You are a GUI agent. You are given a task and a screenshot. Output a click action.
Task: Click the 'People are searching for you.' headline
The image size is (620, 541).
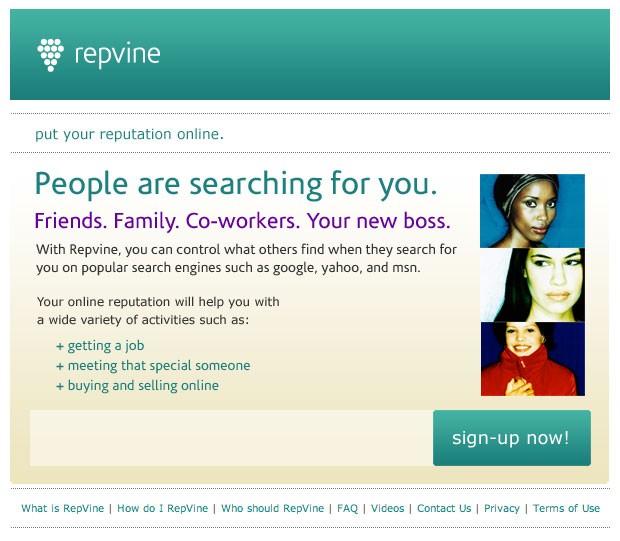click(236, 184)
